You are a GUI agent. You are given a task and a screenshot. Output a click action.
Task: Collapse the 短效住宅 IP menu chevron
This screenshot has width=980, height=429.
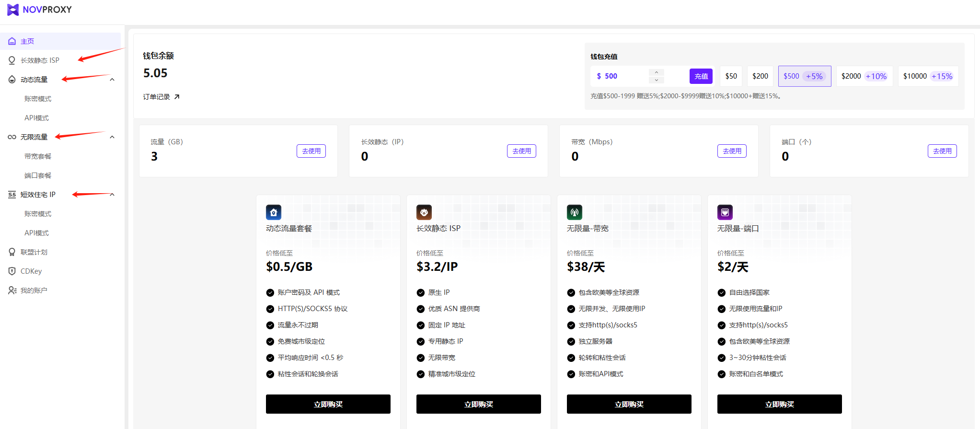pyautogui.click(x=112, y=195)
